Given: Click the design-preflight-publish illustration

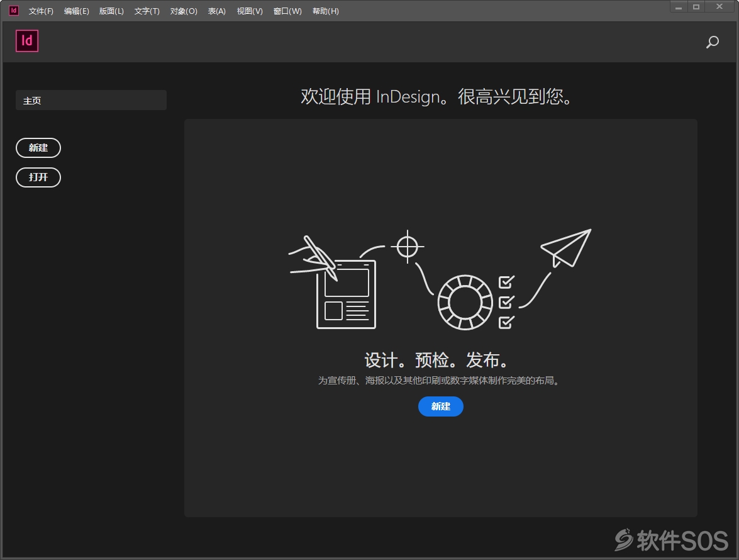Looking at the screenshot, I should 440,279.
